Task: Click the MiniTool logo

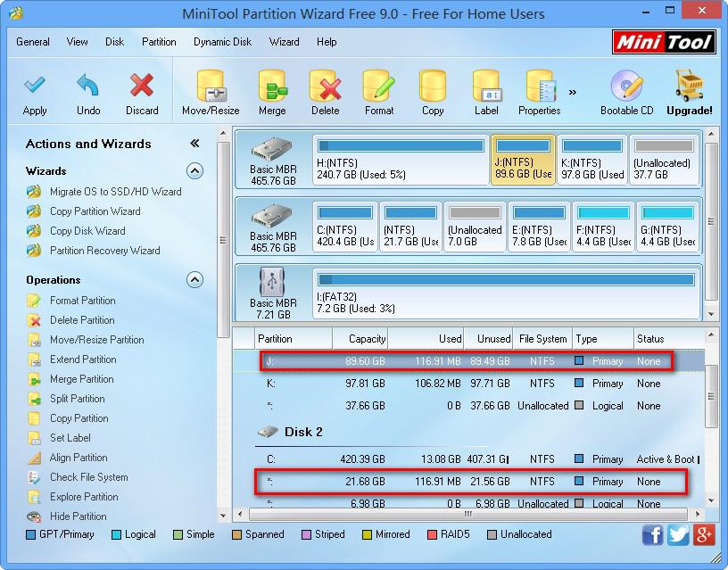Action: coord(664,42)
